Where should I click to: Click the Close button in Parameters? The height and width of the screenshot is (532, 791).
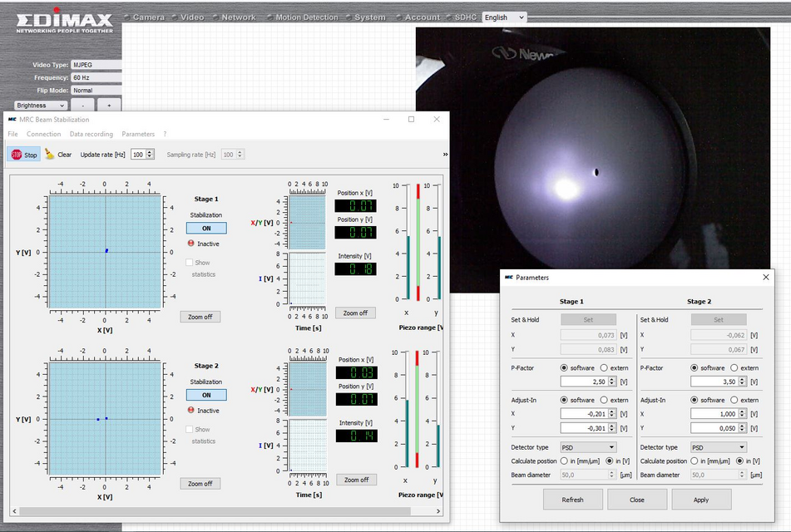637,500
